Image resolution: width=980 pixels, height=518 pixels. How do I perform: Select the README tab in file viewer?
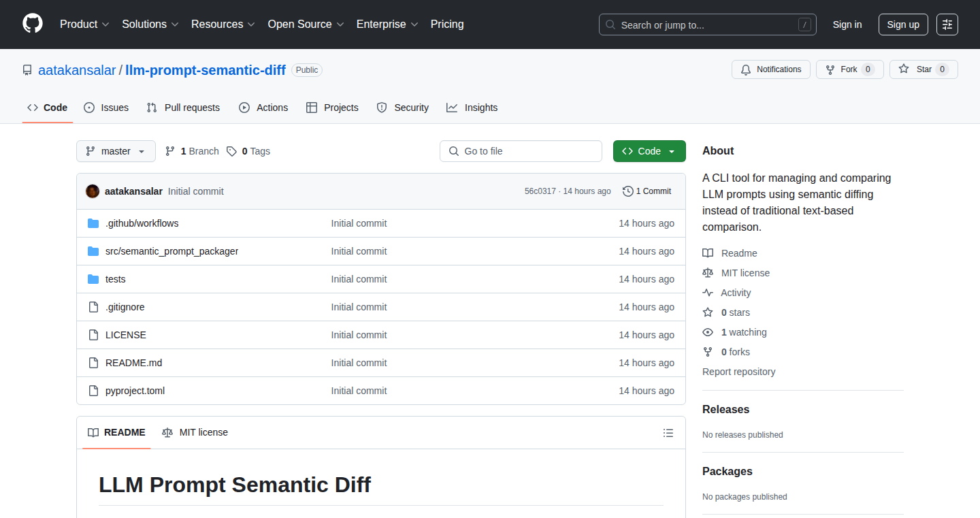[x=116, y=433]
